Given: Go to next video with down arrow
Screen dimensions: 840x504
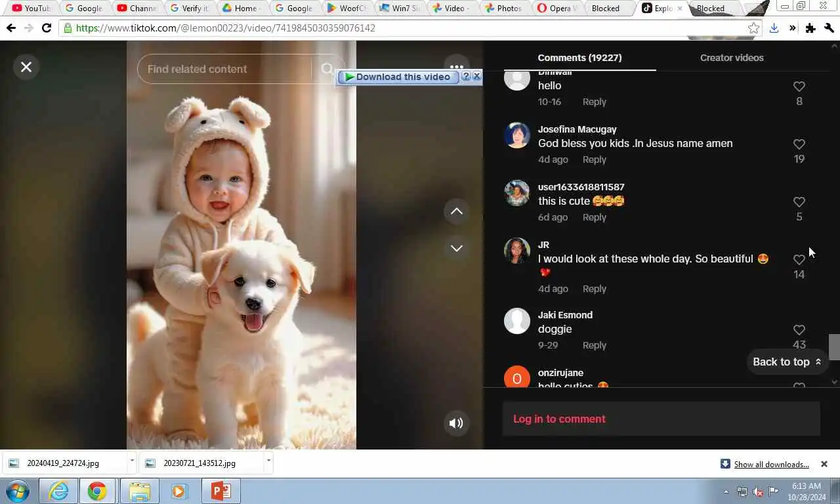Looking at the screenshot, I should (457, 248).
